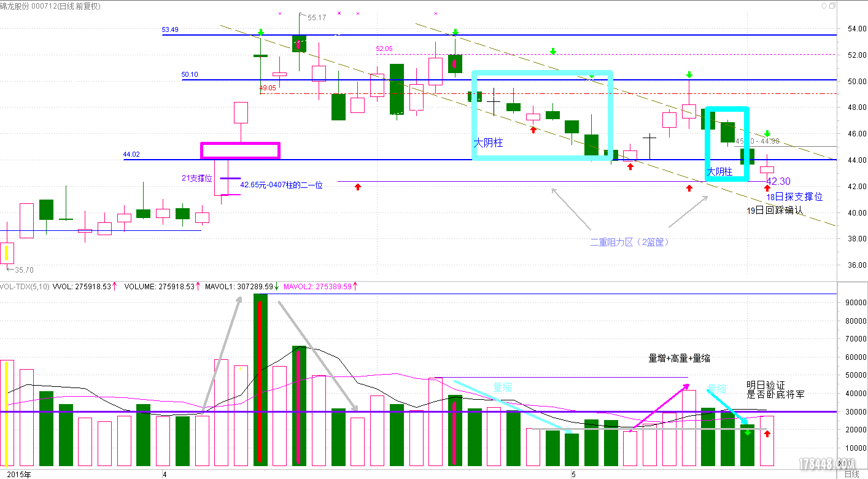The height and width of the screenshot is (479, 868).
Task: Click the 50.00 price axis label
Action: pos(856,82)
